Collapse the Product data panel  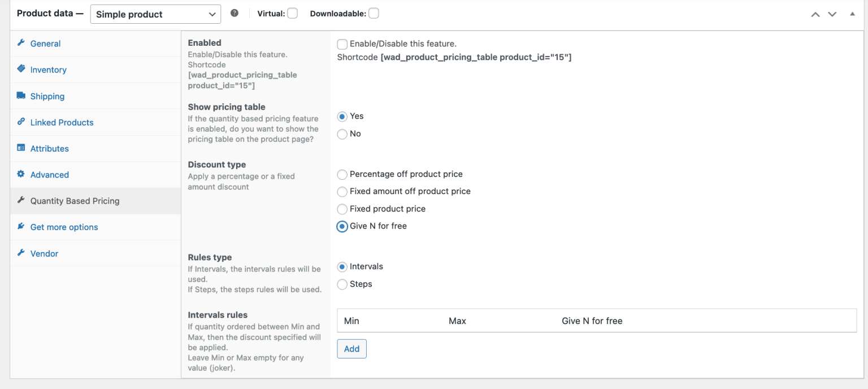click(x=852, y=13)
